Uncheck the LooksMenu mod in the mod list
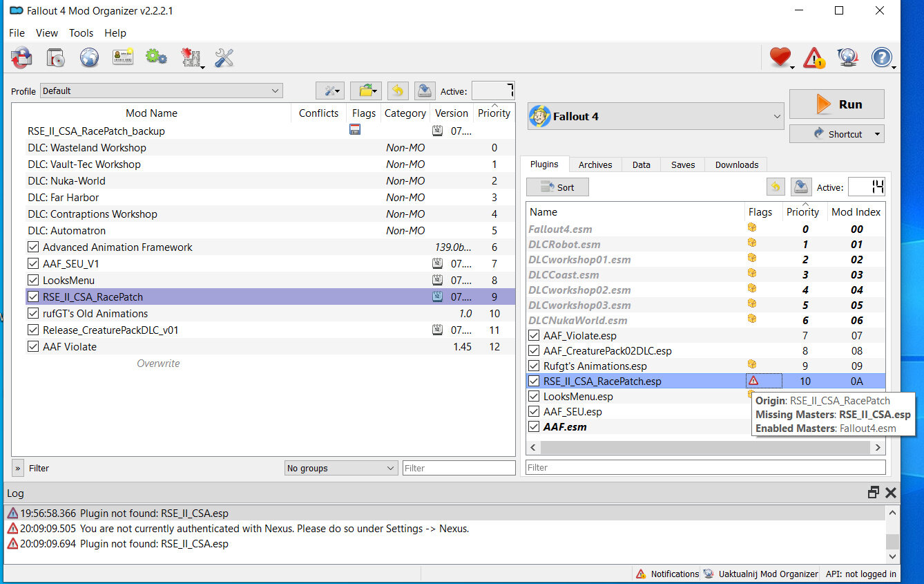The image size is (924, 584). pos(33,280)
